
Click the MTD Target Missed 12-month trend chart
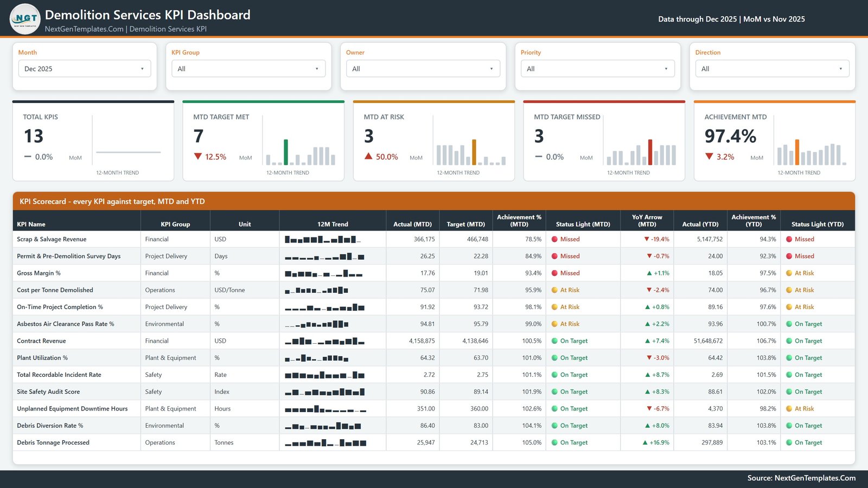coord(641,152)
